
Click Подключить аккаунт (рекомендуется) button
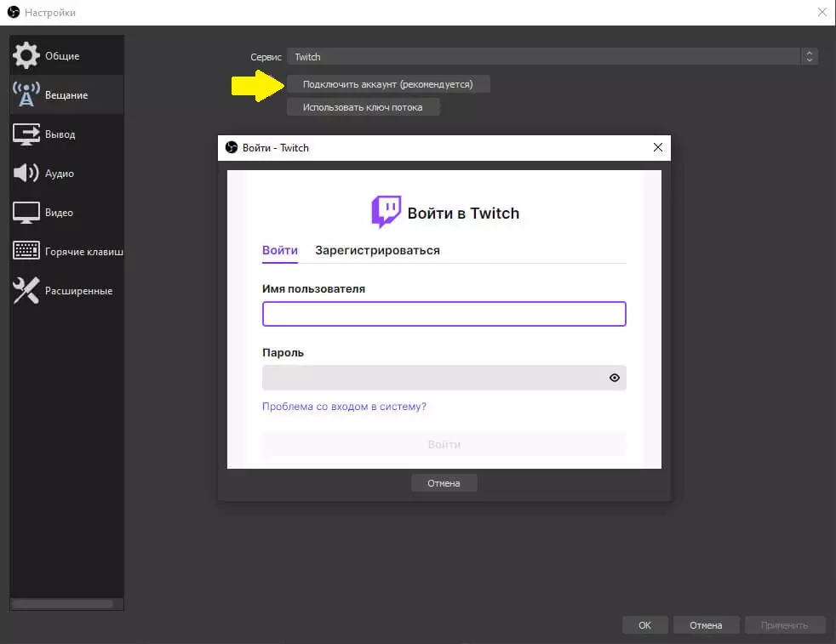388,84
